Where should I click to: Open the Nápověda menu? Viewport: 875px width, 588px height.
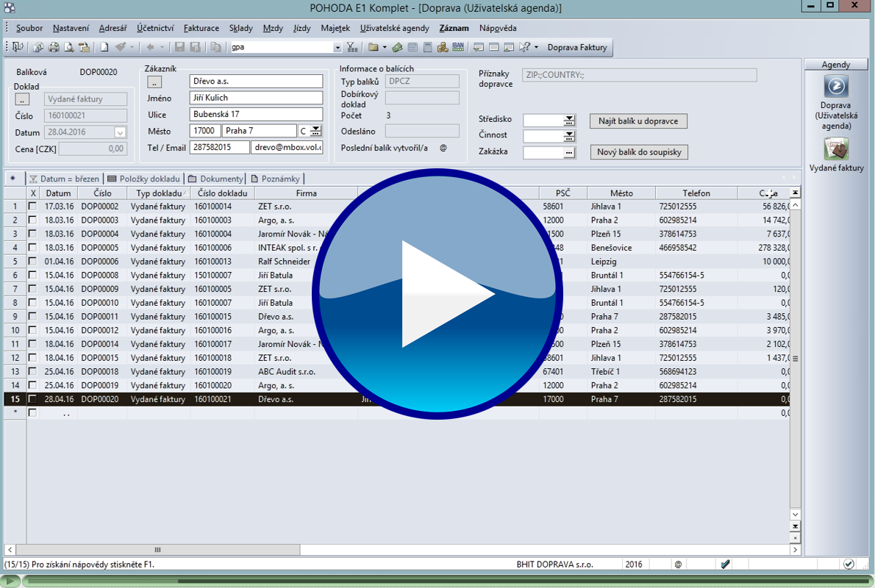pos(498,28)
